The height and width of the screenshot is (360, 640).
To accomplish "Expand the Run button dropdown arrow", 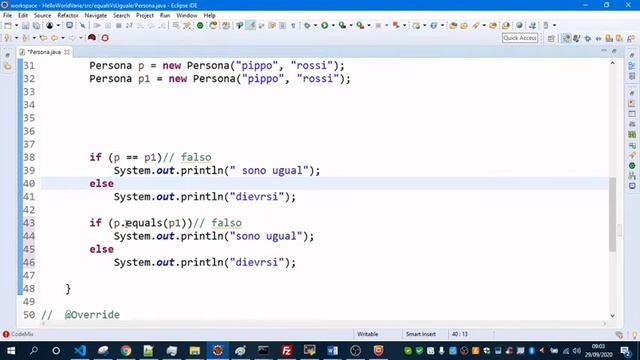I will pyautogui.click(x=333, y=25).
